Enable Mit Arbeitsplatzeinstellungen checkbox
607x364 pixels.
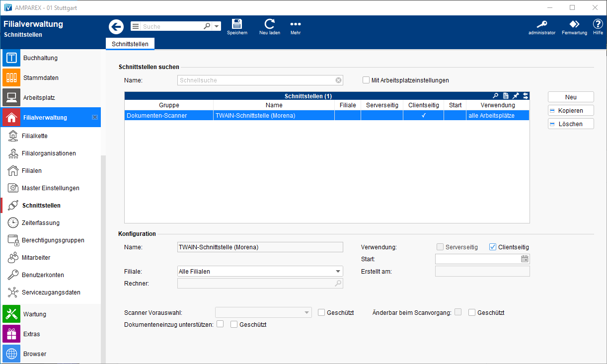[366, 80]
